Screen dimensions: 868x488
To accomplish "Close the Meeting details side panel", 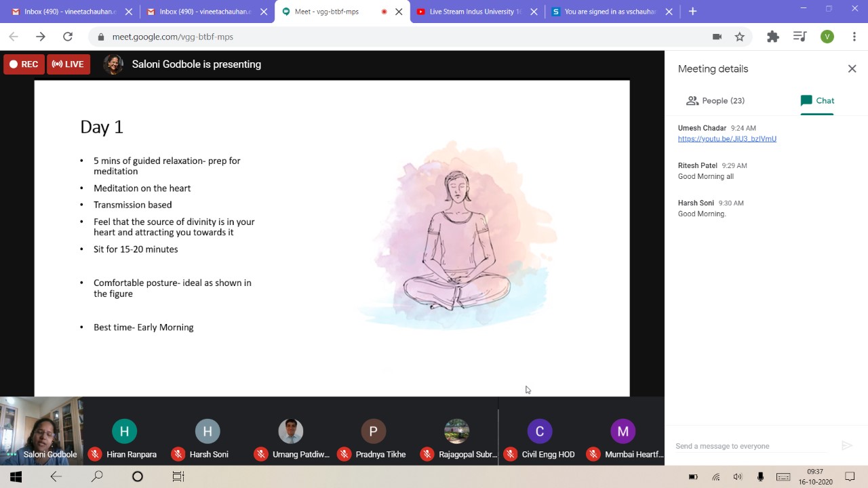I will (x=852, y=68).
